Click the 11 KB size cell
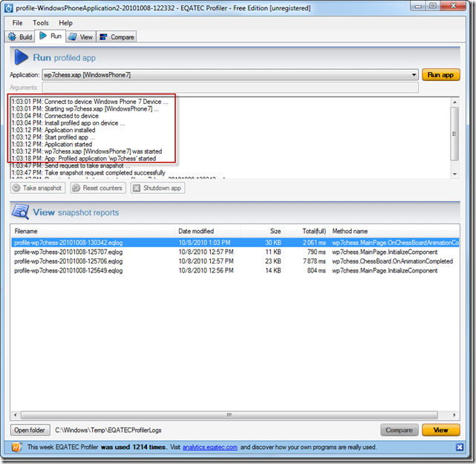This screenshot has height=464, width=476. (273, 252)
